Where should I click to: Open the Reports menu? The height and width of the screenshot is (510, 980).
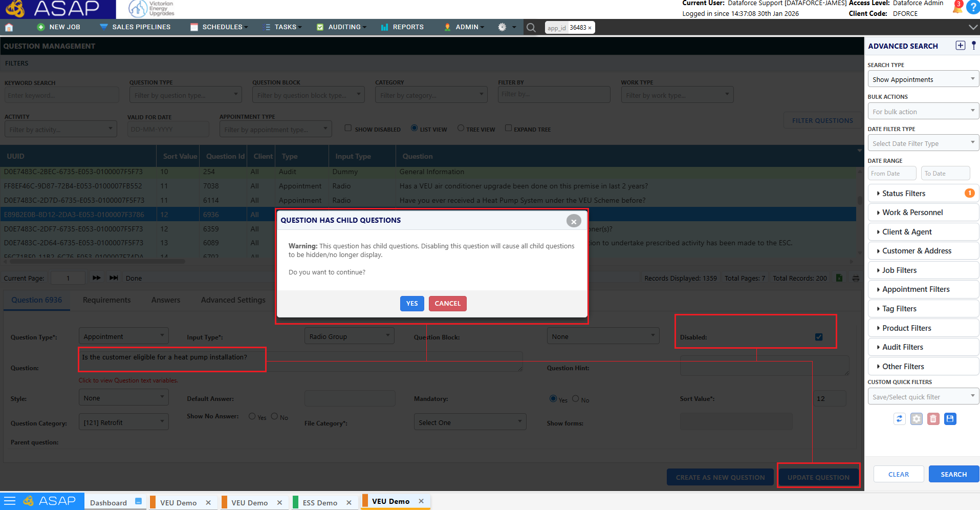click(402, 27)
